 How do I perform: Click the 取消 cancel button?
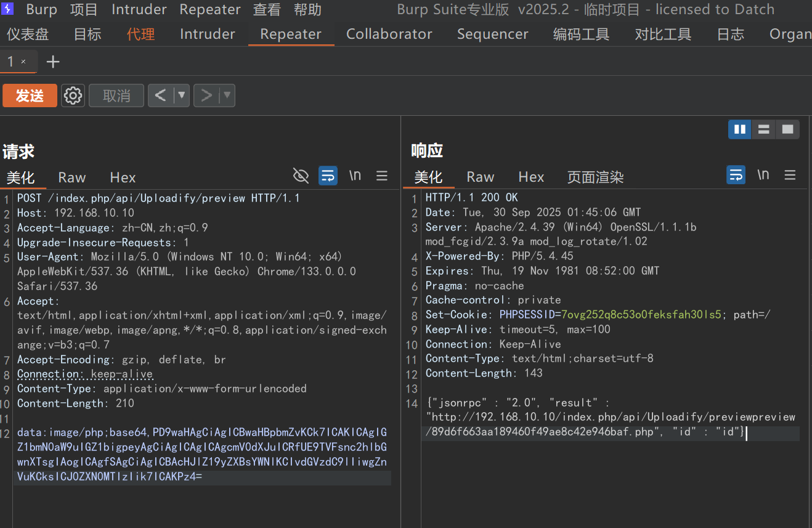116,95
